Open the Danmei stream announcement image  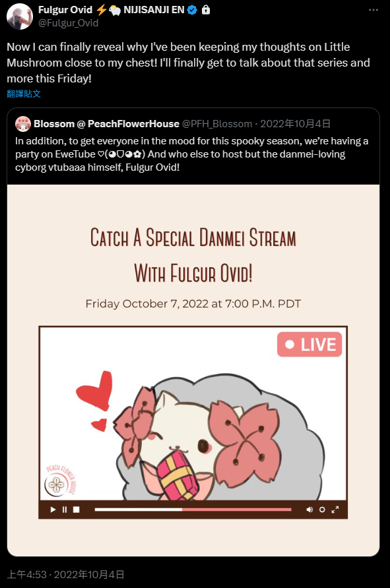193,370
